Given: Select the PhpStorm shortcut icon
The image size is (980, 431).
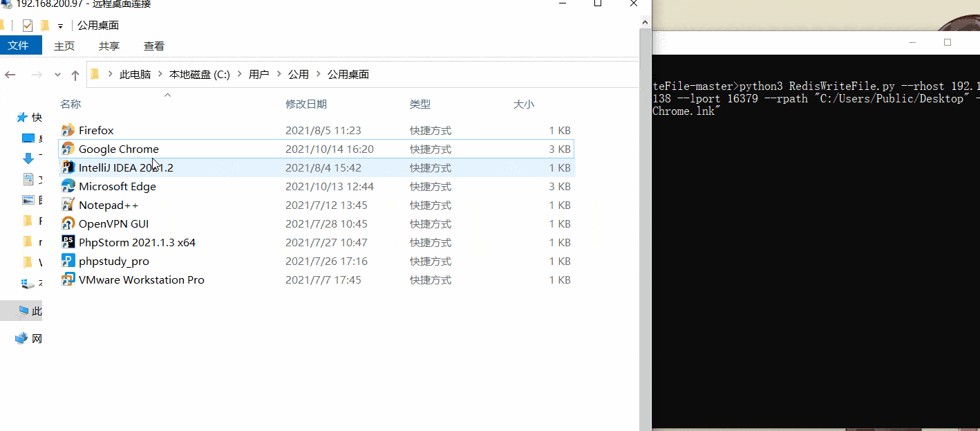Looking at the screenshot, I should (x=68, y=242).
